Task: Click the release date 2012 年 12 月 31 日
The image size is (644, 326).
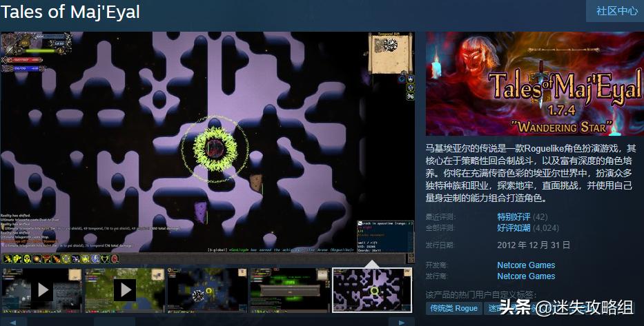Action: 534,245
